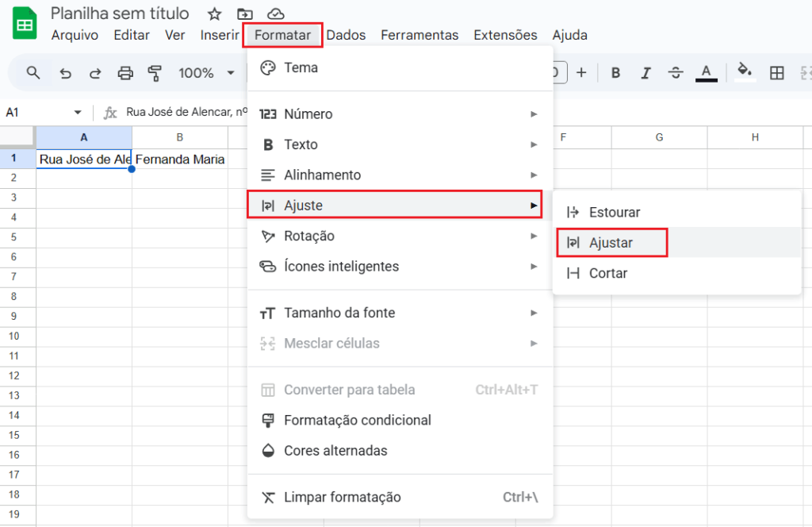Open the Extensões menu
Viewport: 812px width, 527px height.
click(x=505, y=35)
